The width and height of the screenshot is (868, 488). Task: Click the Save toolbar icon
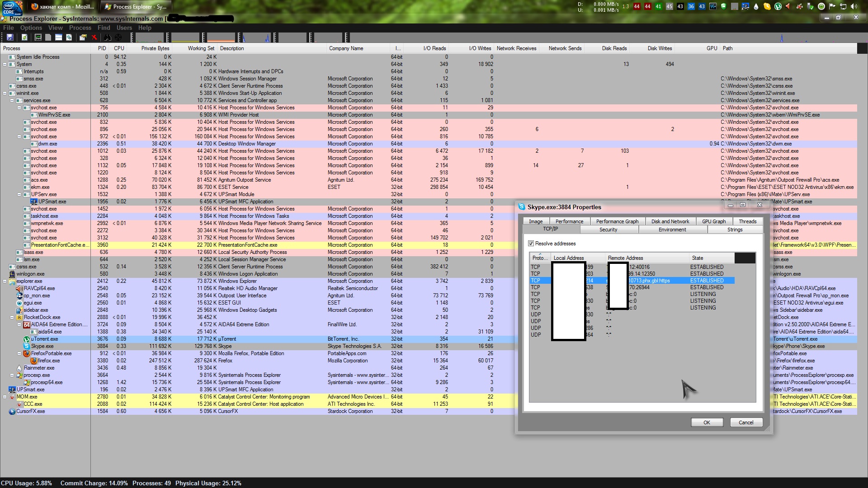pos(10,38)
